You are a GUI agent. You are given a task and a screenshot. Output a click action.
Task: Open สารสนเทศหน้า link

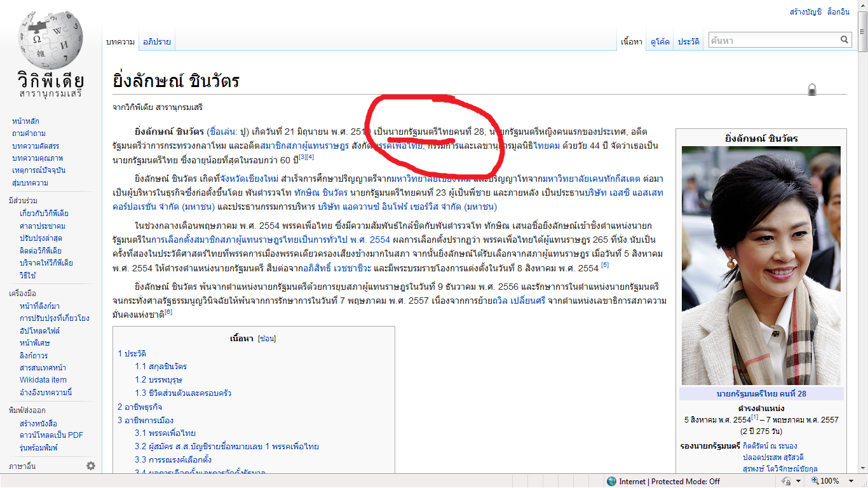(43, 368)
